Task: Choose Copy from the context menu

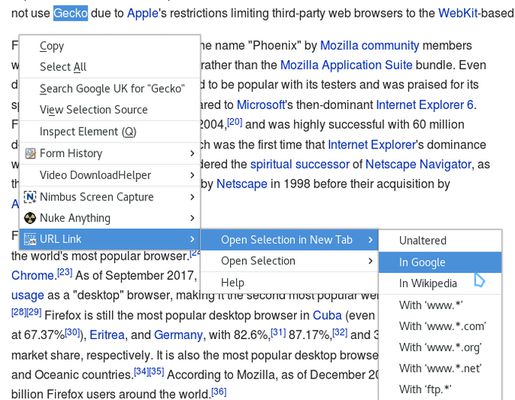Action: (x=110, y=46)
